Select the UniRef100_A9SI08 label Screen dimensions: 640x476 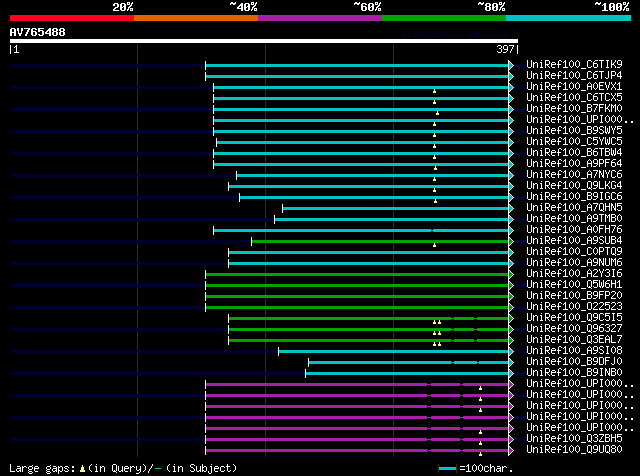click(x=574, y=351)
